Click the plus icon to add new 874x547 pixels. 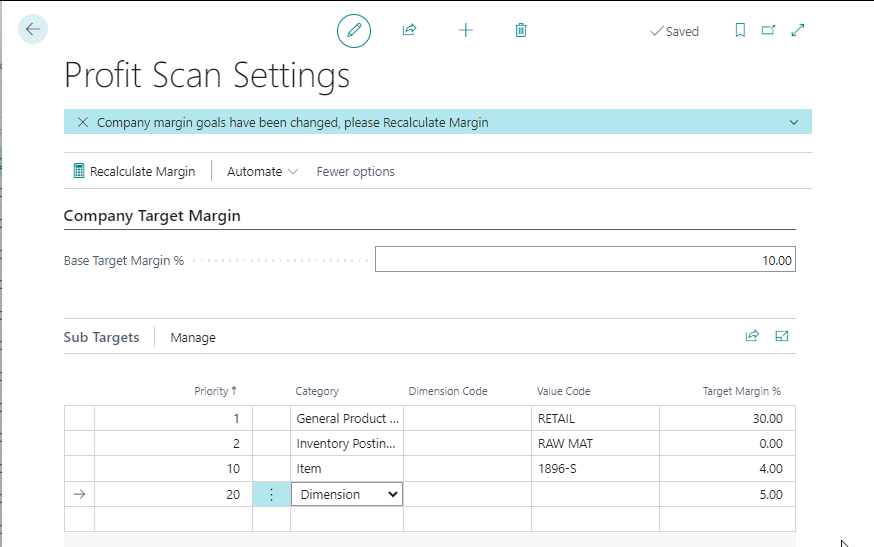[x=465, y=31]
